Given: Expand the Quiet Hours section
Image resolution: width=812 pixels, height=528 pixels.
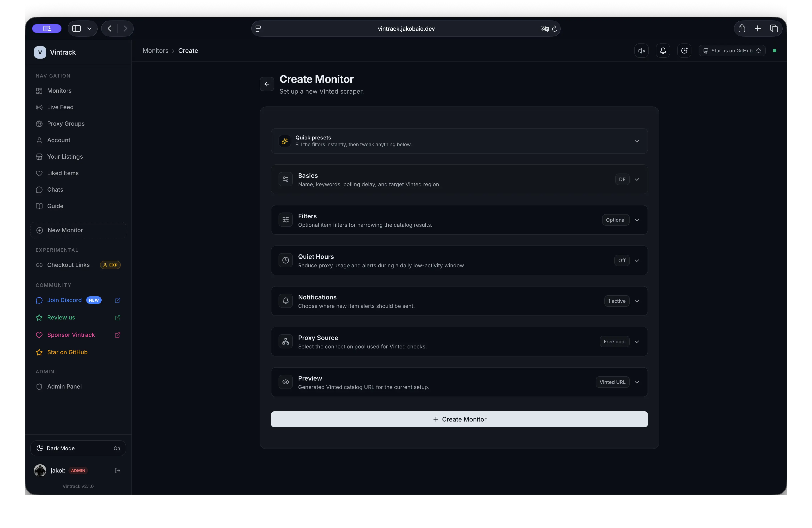Looking at the screenshot, I should 459,261.
